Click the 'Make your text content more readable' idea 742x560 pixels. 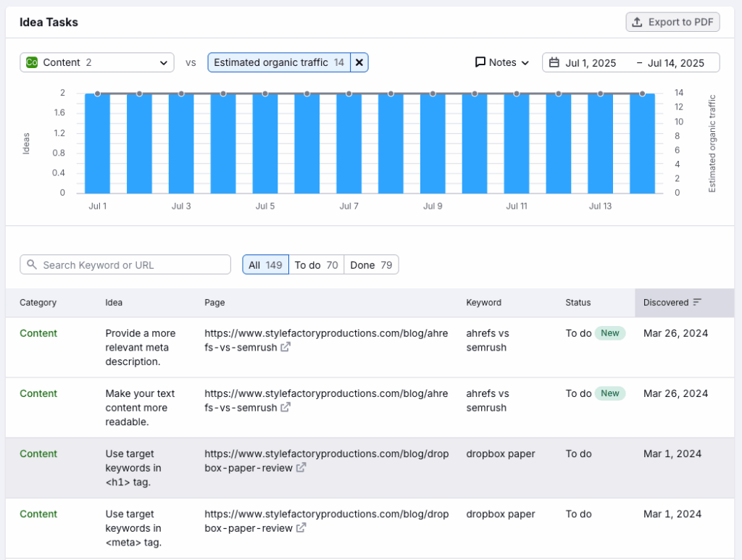tap(140, 407)
